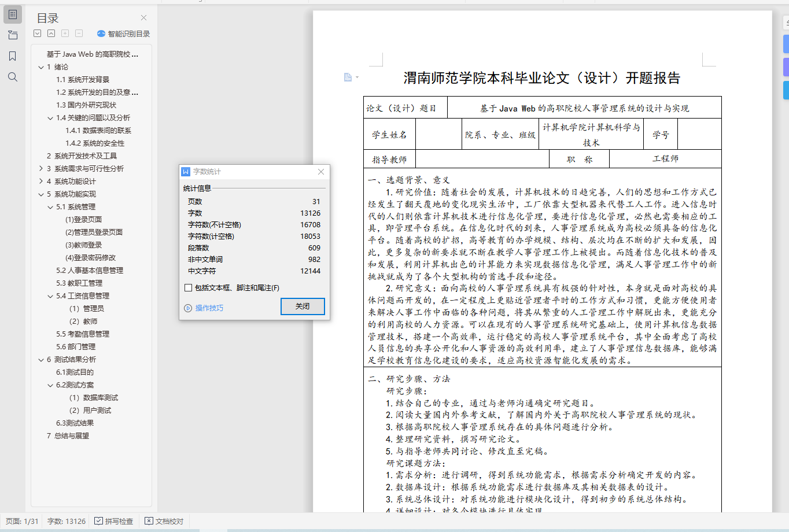
Task: Collapse the '5 系统功能实现' outline section
Action: tap(41, 194)
